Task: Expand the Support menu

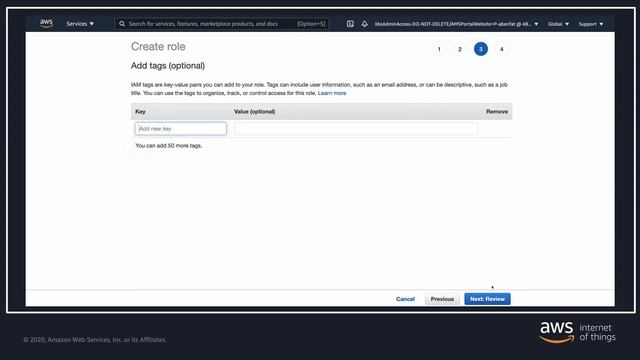Action: coord(591,24)
